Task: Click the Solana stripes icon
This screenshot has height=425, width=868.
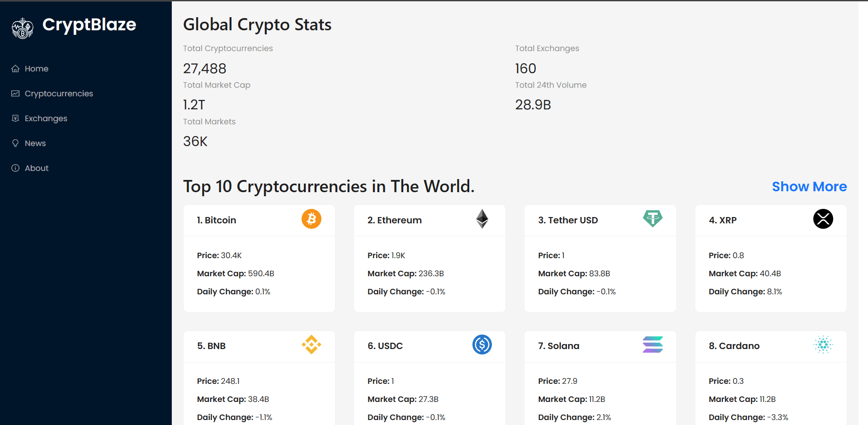Action: (x=653, y=345)
